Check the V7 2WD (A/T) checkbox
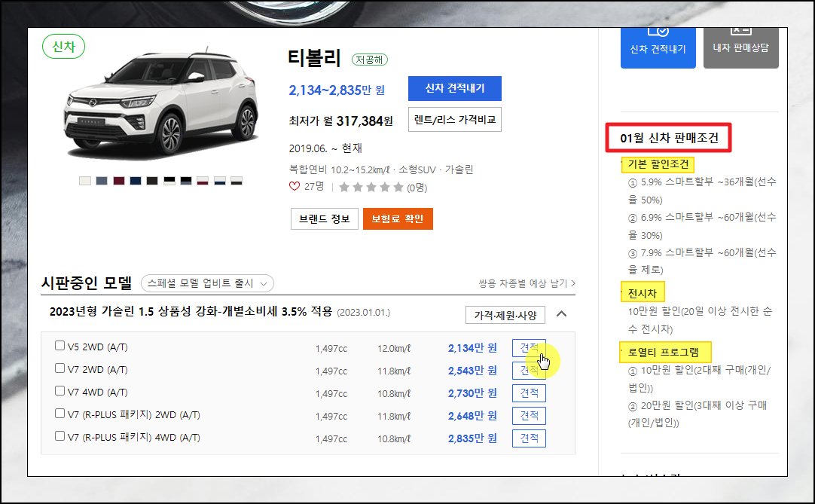This screenshot has width=815, height=504. pos(60,368)
